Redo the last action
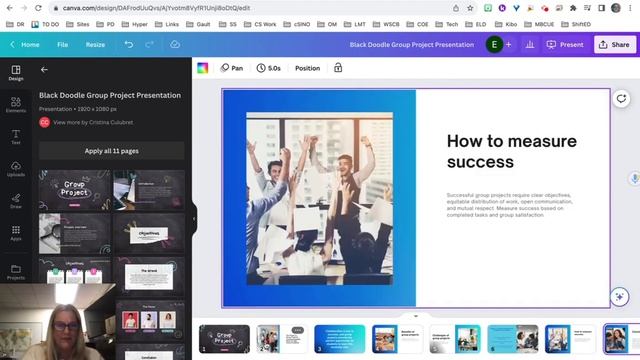Viewport: 640px width, 360px height. [x=149, y=44]
